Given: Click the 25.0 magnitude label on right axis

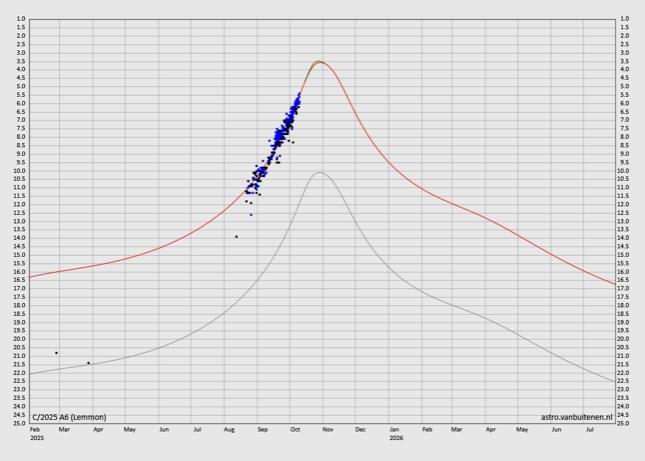Looking at the screenshot, I should pyautogui.click(x=624, y=424).
